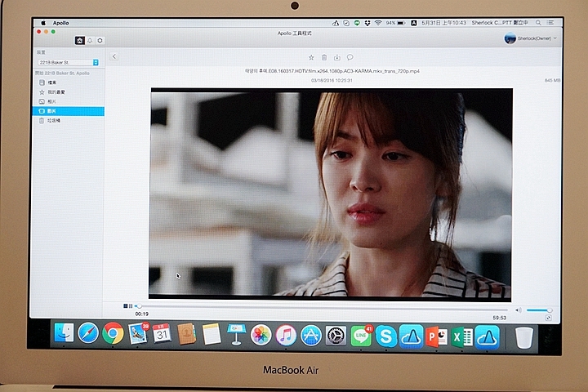The height and width of the screenshot is (392, 588).
Task: Launch Photos app from the Dock
Action: 261,335
